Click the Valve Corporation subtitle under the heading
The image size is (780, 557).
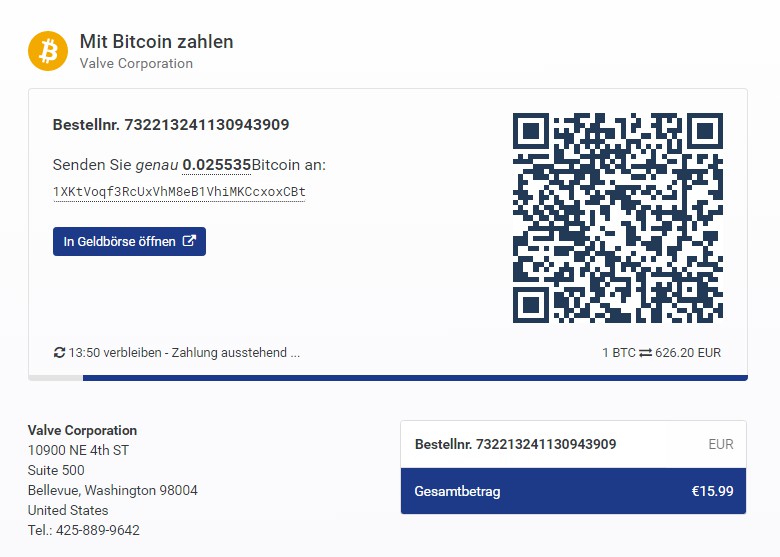coord(136,63)
